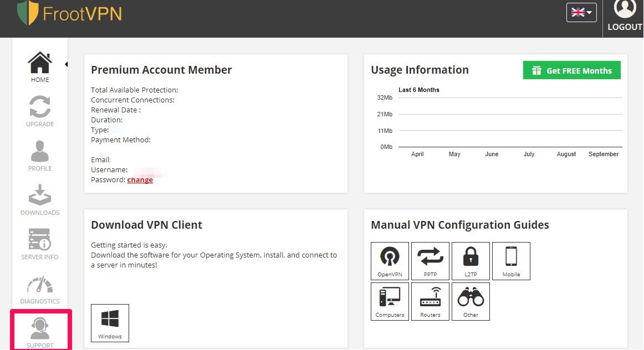Click the Last 6 Months chart title
644x350 pixels.
pyautogui.click(x=419, y=90)
